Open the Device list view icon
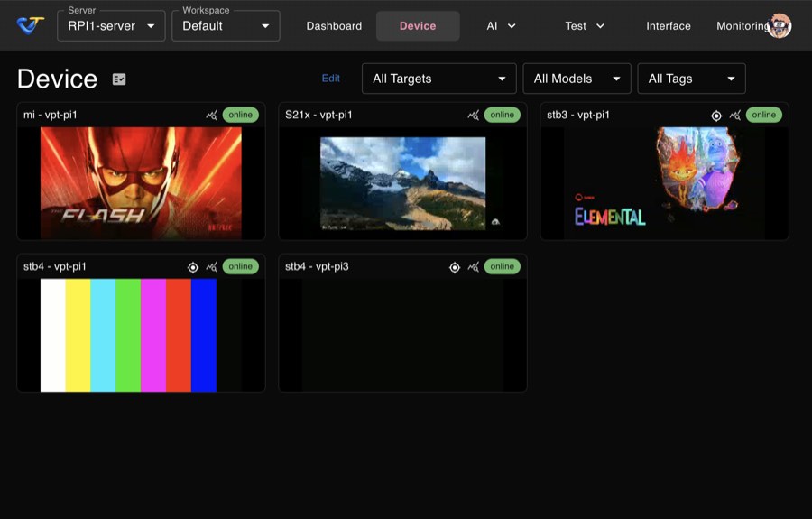 [119, 79]
